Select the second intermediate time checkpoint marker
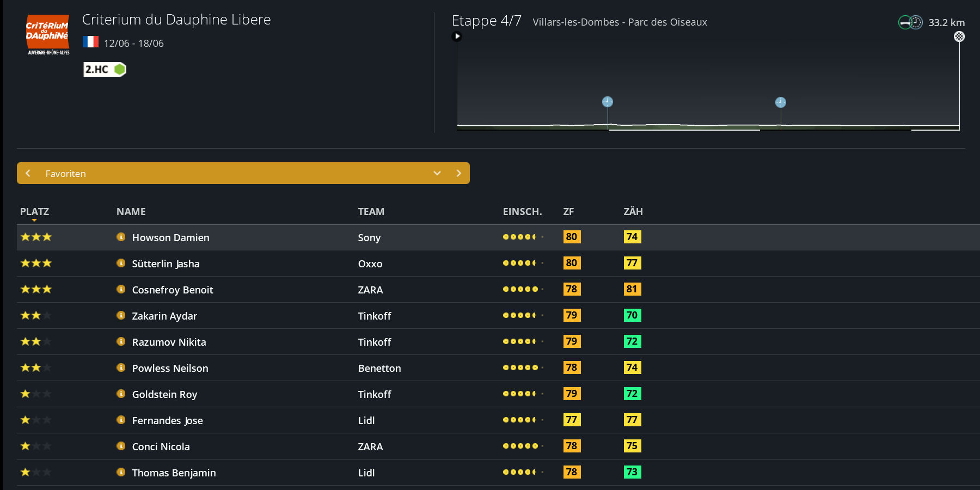Image resolution: width=980 pixels, height=490 pixels. tap(780, 102)
